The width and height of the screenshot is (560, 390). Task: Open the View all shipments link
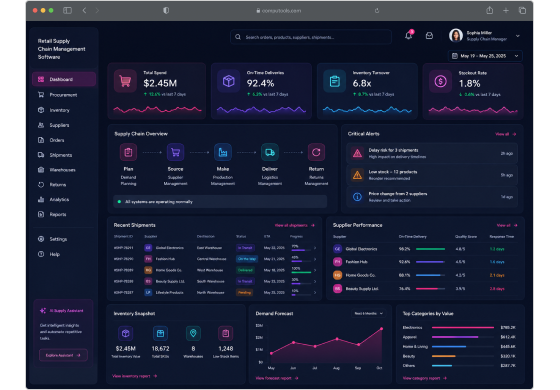coord(295,225)
